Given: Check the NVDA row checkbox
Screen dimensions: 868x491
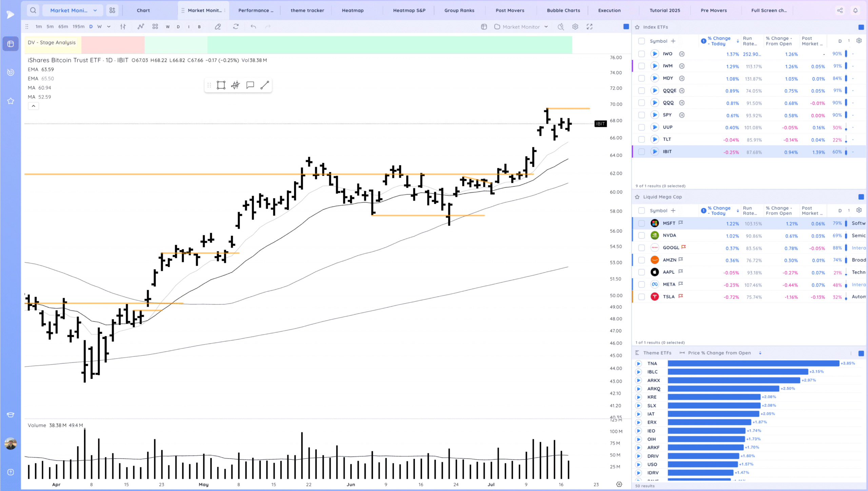Looking at the screenshot, I should point(641,236).
